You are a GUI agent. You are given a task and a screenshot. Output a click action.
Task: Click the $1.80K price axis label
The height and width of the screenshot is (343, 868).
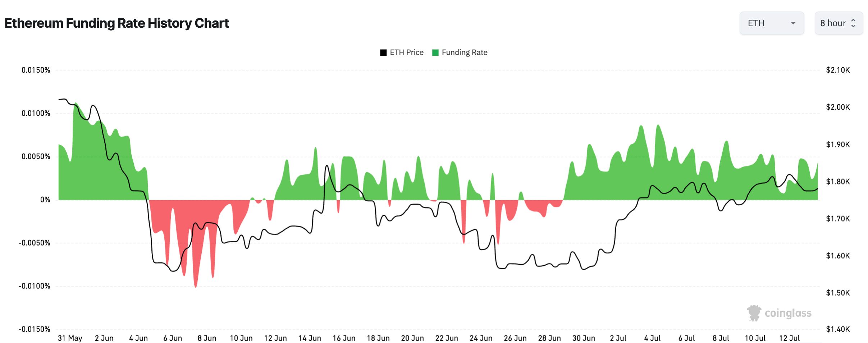coord(838,182)
